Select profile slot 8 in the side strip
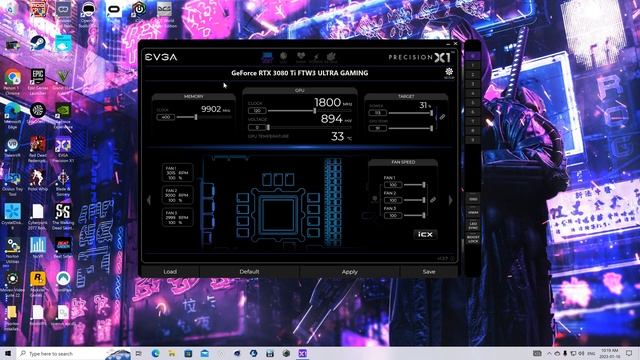 (x=473, y=131)
